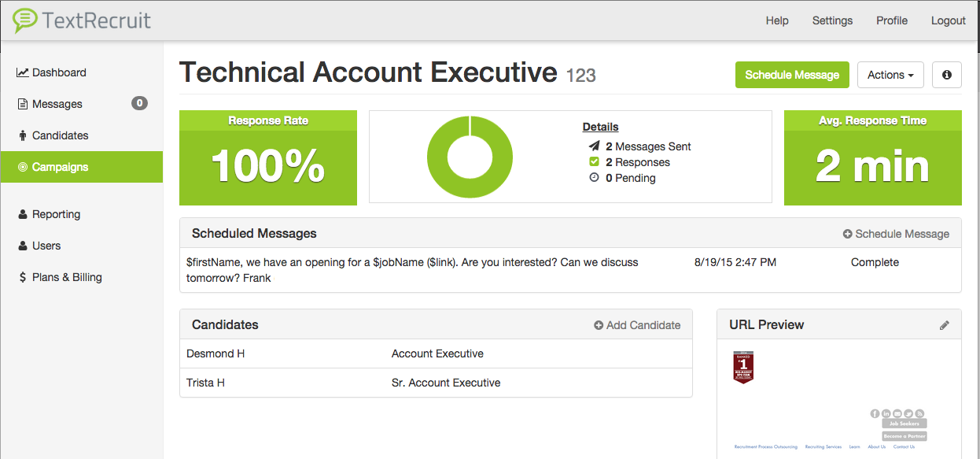The height and width of the screenshot is (459, 980).
Task: Click the Plans & Billing dollar icon
Action: point(23,277)
